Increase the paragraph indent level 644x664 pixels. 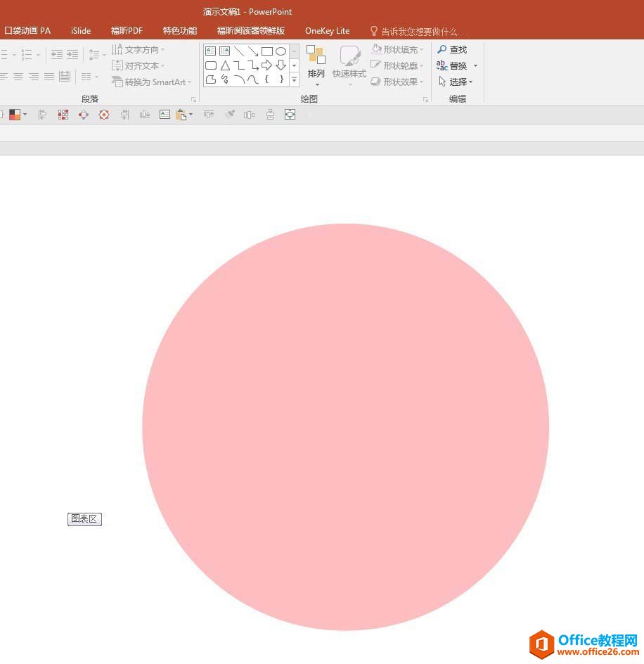coord(72,54)
